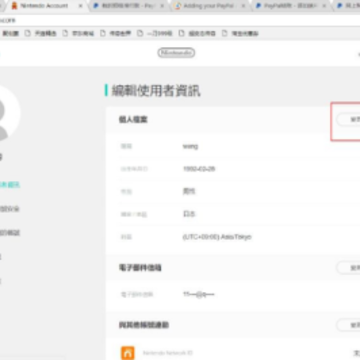360x360 pixels.
Task: Switch to the Nintendo Account browser tab
Action: coord(47,6)
